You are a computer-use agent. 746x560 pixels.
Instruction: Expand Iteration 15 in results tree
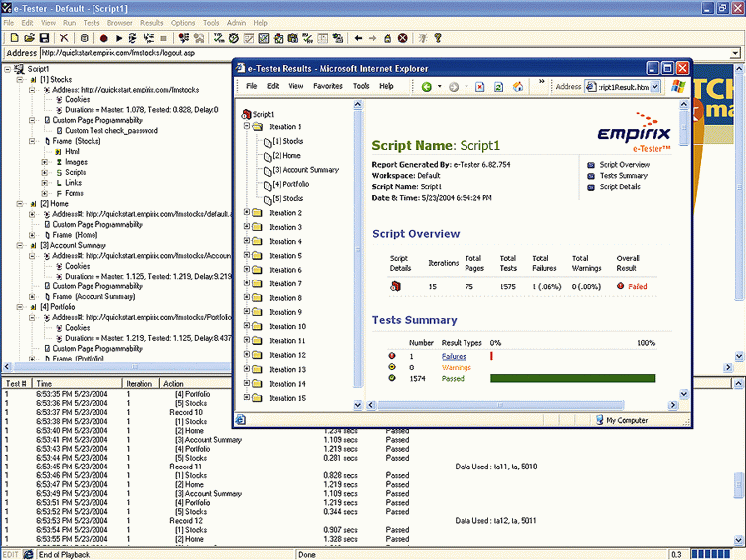click(247, 397)
